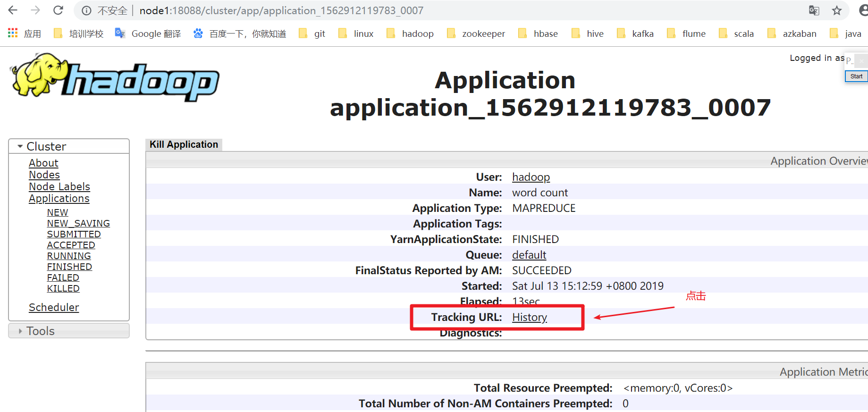Open the About cluster link
868x412 pixels.
43,163
